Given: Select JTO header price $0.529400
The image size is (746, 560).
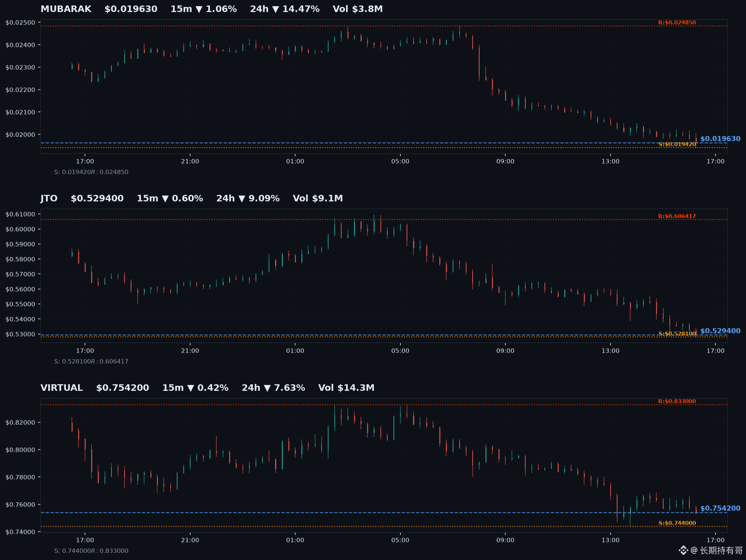Looking at the screenshot, I should tap(97, 198).
